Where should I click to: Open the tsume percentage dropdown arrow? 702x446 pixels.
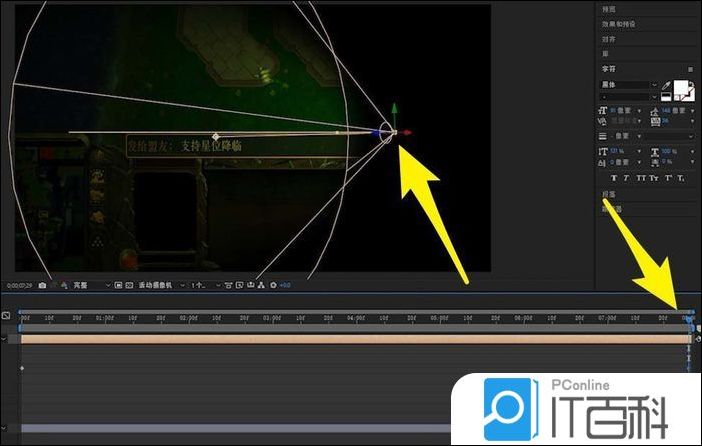pyautogui.click(x=692, y=162)
